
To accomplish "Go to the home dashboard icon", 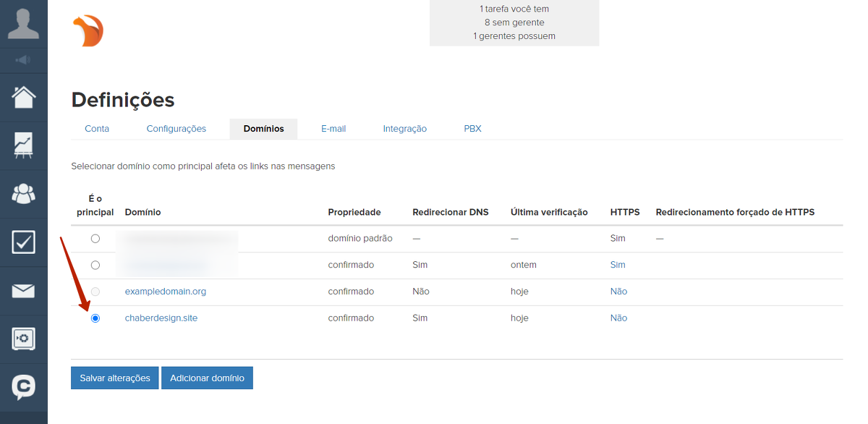I will pyautogui.click(x=23, y=97).
